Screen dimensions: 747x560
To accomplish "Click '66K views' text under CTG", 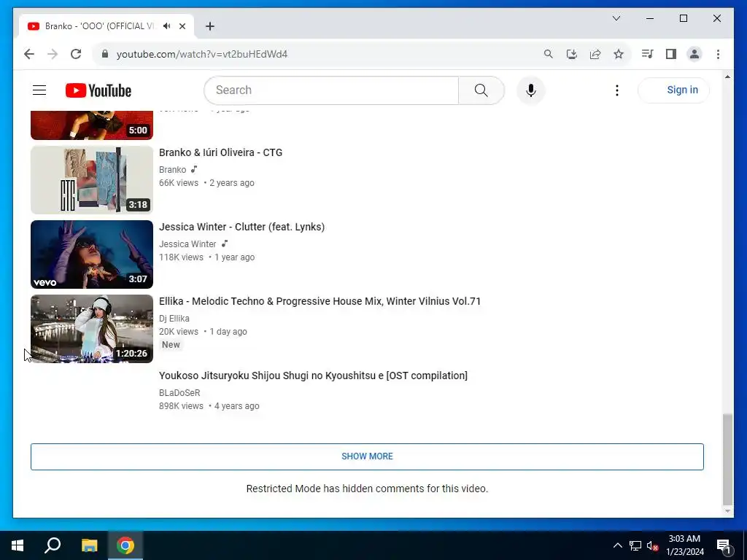I will click(179, 183).
